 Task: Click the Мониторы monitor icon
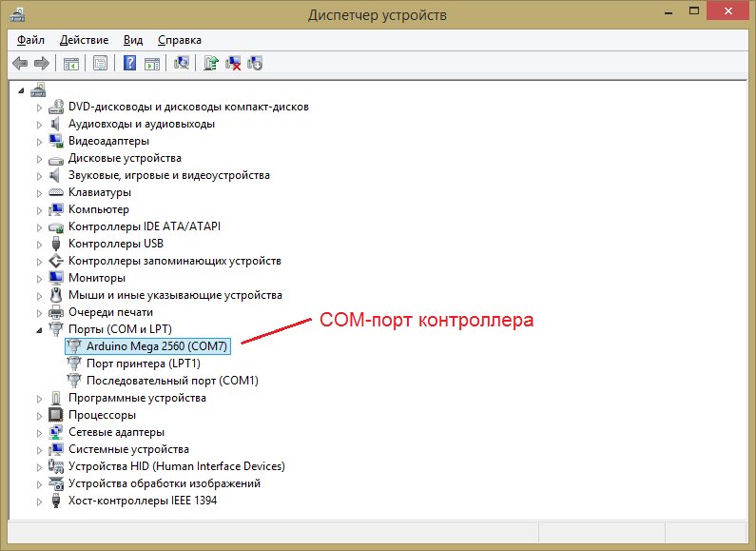tap(56, 278)
